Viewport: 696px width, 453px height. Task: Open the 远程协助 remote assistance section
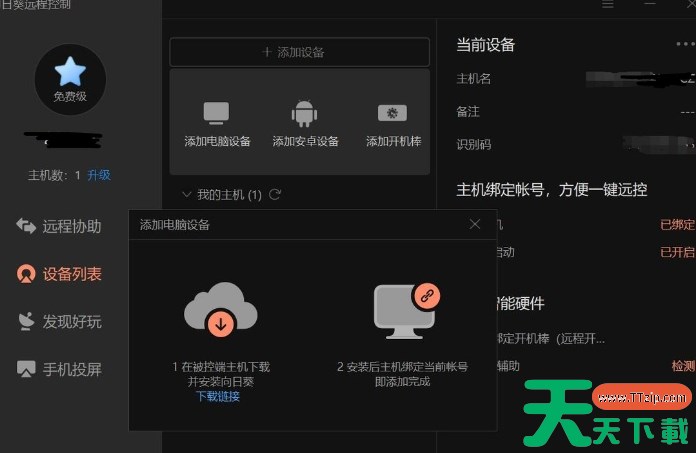tap(72, 226)
